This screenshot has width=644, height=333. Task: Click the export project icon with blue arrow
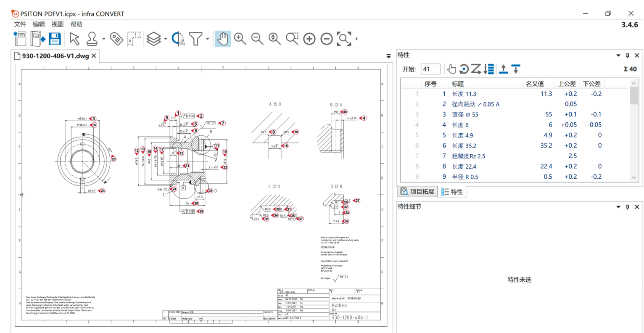(x=37, y=39)
